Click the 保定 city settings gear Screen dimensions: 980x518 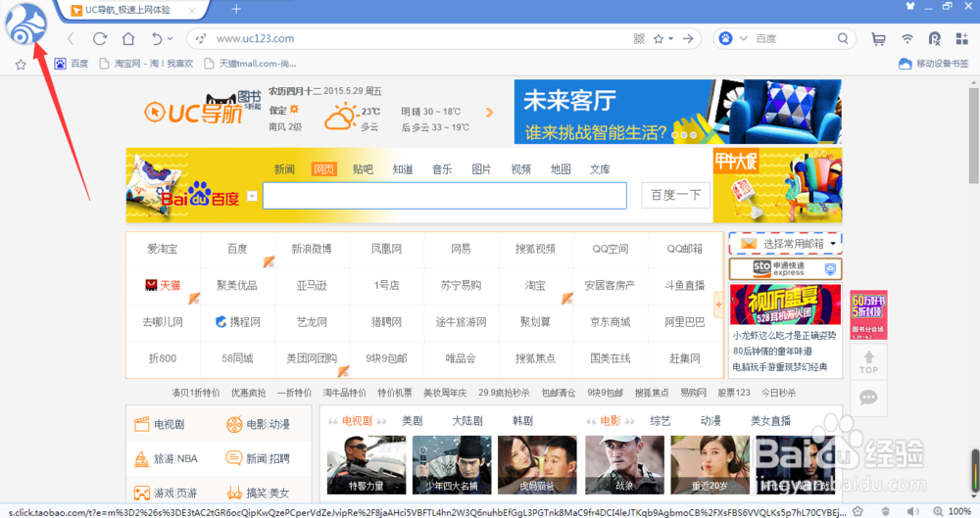click(294, 110)
